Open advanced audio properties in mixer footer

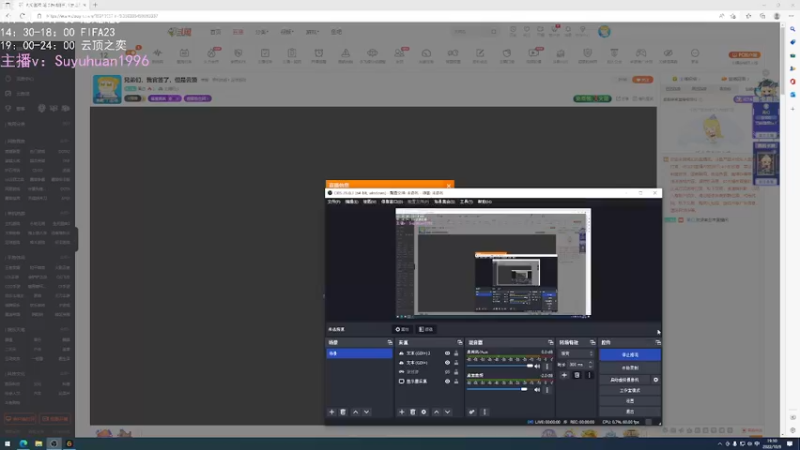[472, 412]
